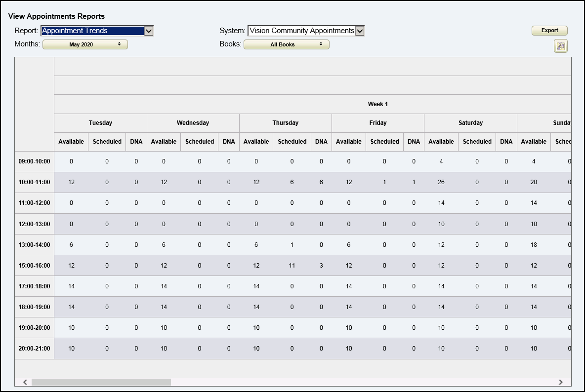Click the horizontal scrollbar left arrow
Viewport: 585px width, 392px height.
coord(25,382)
